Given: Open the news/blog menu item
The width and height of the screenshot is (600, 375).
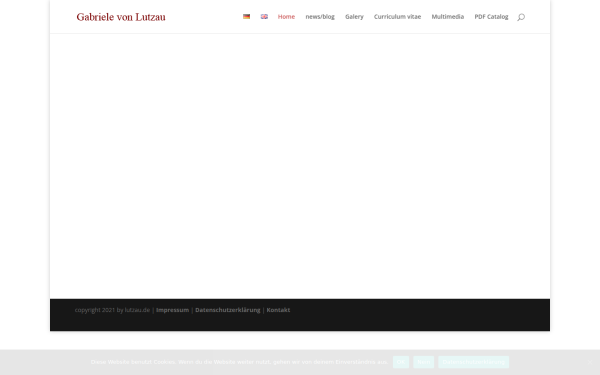Looking at the screenshot, I should (320, 16).
